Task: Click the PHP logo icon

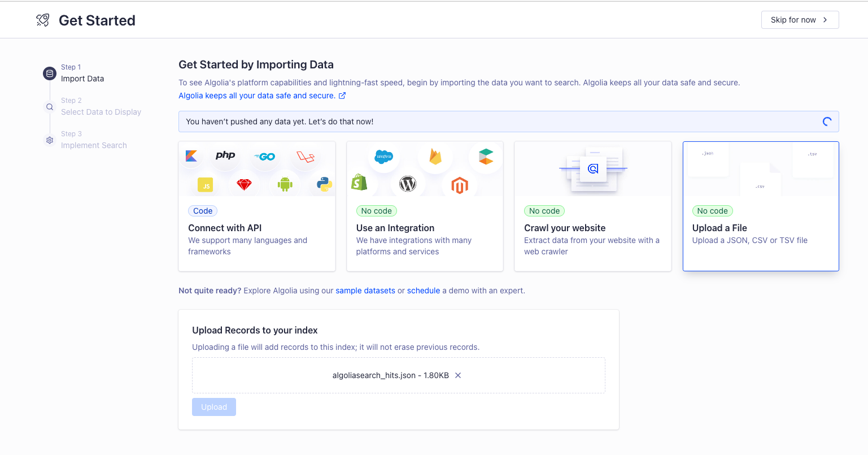Action: 225,155
